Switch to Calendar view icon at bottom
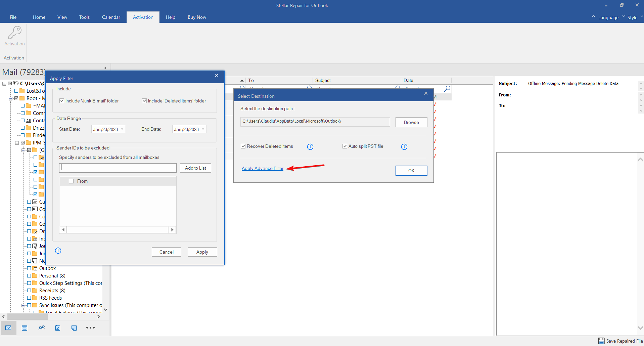 [x=25, y=328]
